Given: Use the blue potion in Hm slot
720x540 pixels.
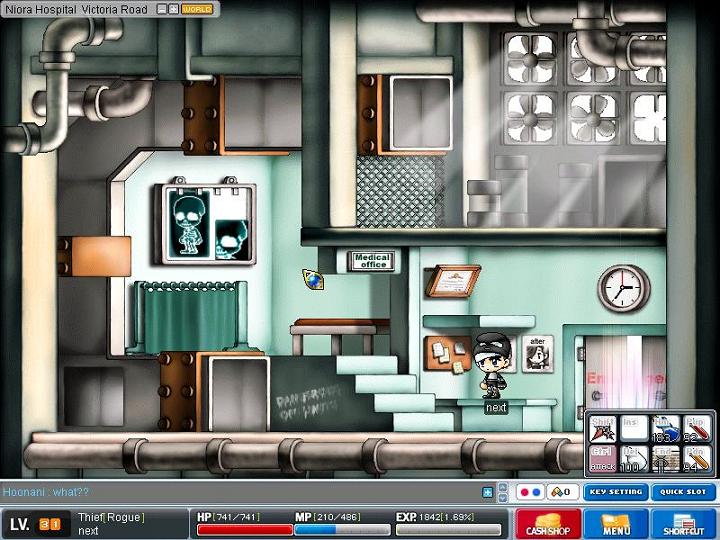Looking at the screenshot, I should [664, 428].
